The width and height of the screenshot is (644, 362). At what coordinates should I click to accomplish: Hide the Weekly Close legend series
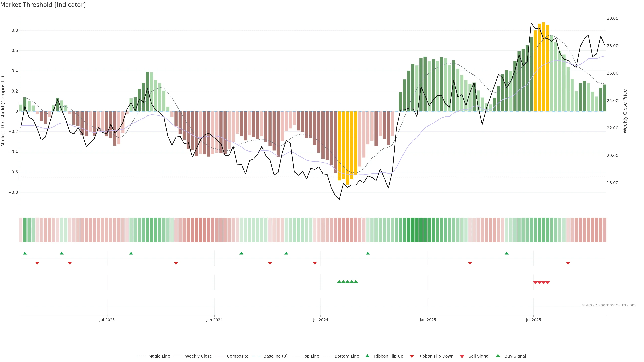(x=198, y=356)
